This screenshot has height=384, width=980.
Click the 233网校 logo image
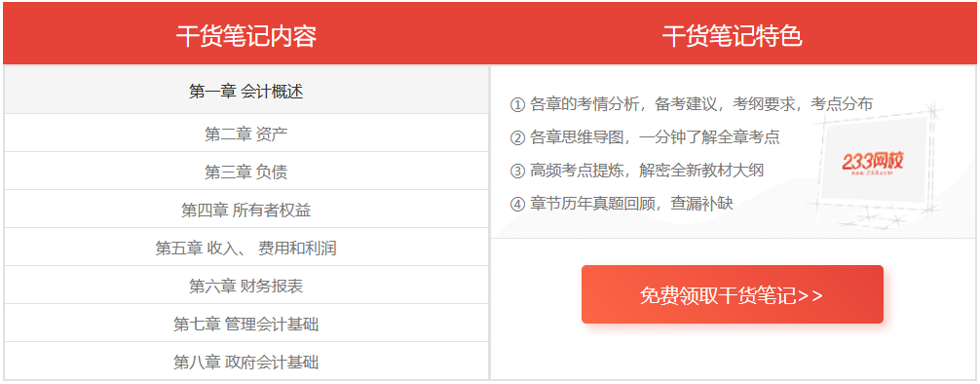872,164
